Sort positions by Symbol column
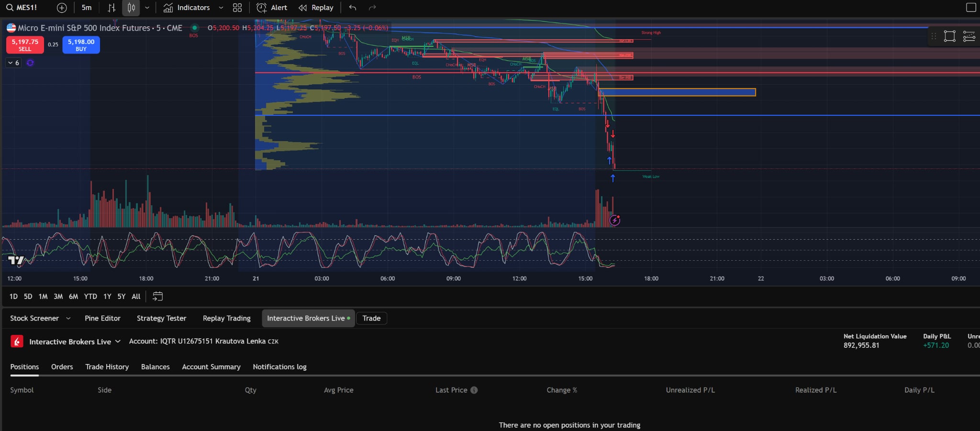Screen dimensions: 980x431 pyautogui.click(x=22, y=390)
